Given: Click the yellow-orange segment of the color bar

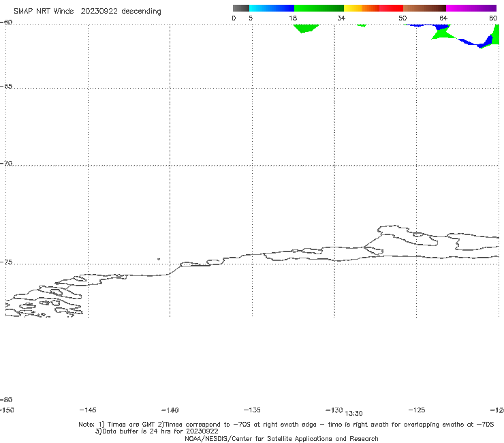Looking at the screenshot, I should (362, 8).
